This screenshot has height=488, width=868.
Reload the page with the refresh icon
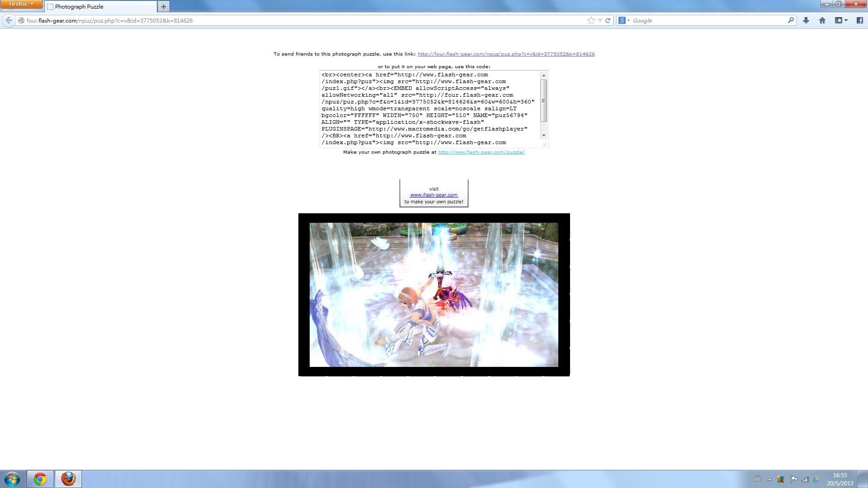click(608, 20)
